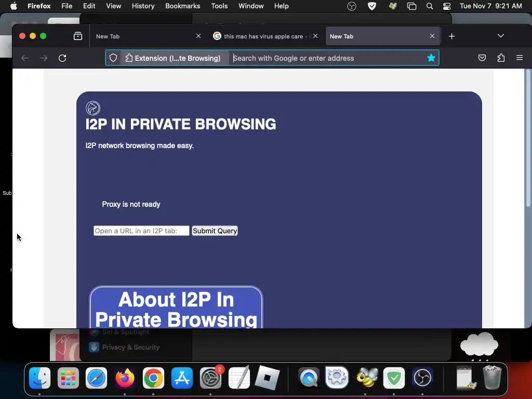Open the File menu
Screen dimensions: 532x399
click(67, 6)
